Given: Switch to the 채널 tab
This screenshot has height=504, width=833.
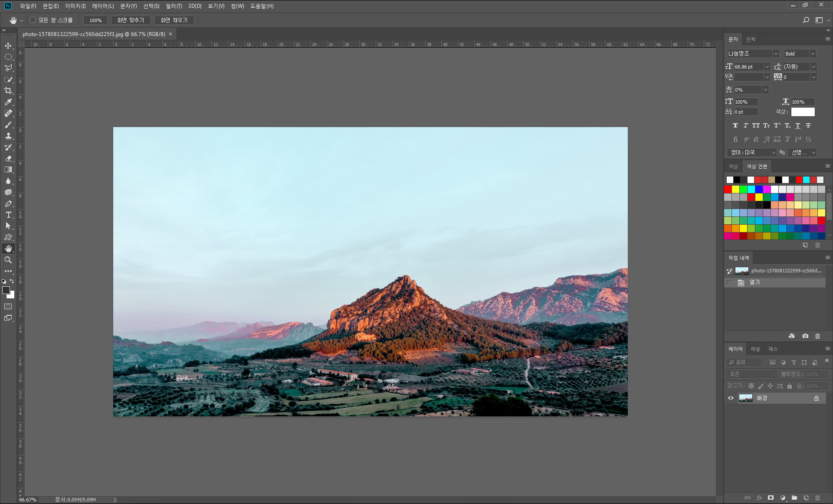Looking at the screenshot, I should tap(755, 349).
